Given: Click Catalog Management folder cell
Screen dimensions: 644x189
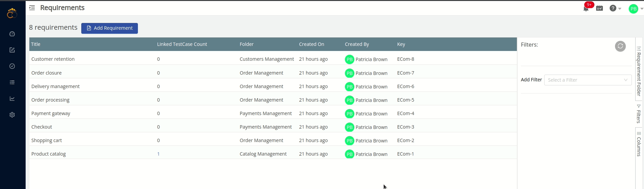Looking at the screenshot, I should (263, 154).
